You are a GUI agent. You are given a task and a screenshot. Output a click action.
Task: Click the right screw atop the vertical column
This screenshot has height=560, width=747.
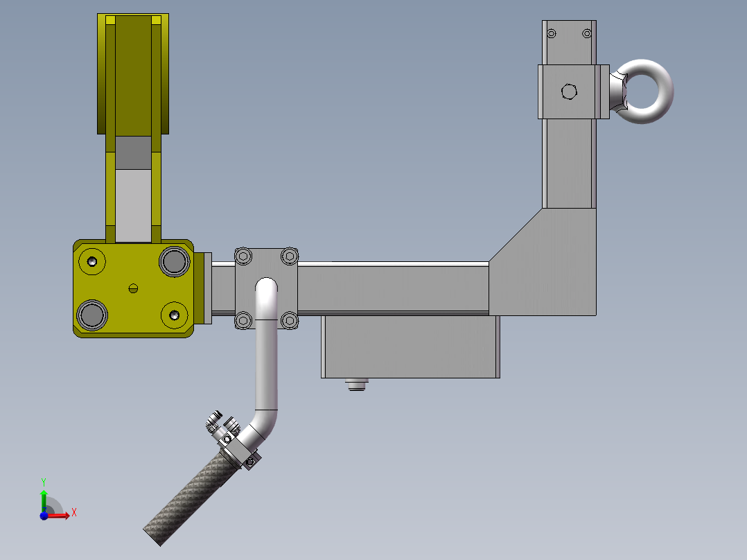587,33
